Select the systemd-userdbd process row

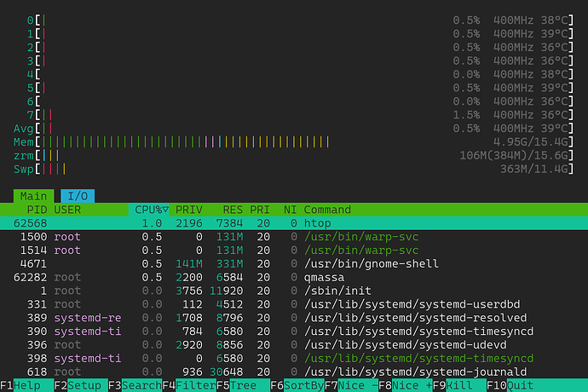coord(294,304)
